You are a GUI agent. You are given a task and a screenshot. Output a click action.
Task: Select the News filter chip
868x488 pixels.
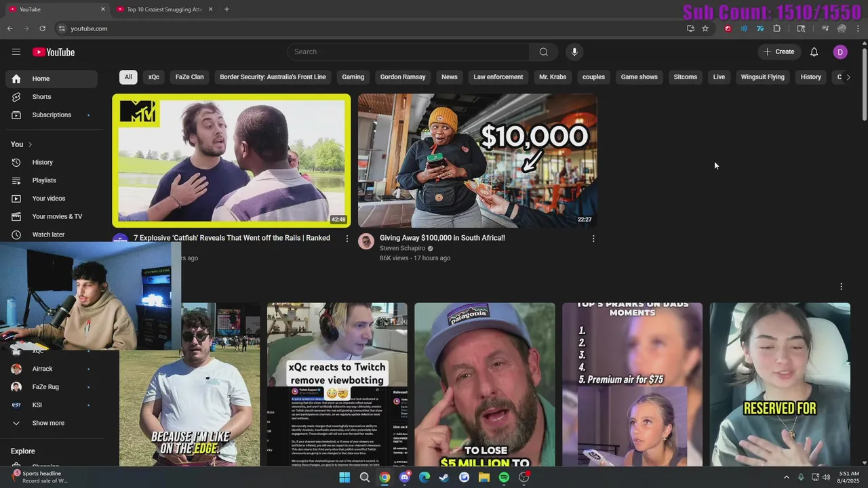(x=450, y=77)
